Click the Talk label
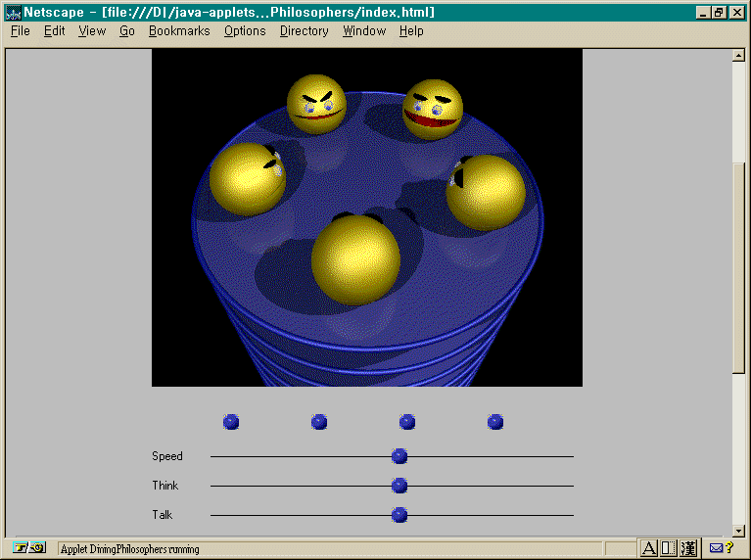 click(162, 515)
